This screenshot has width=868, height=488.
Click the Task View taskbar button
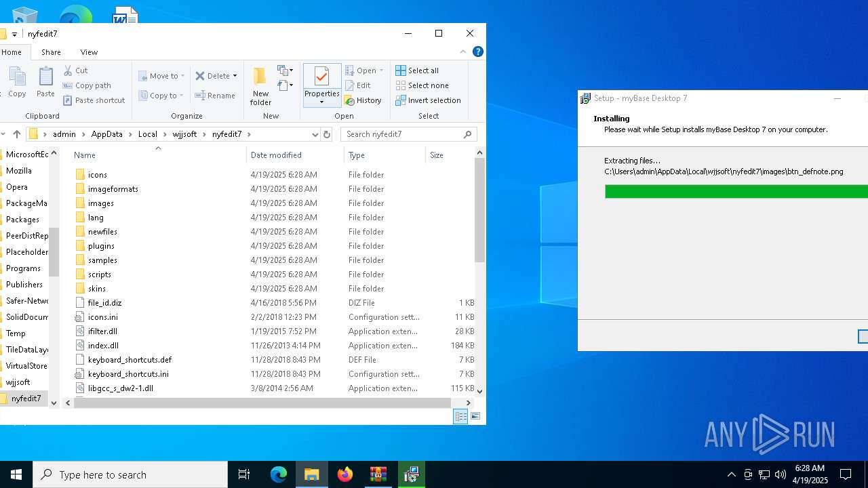pos(244,474)
